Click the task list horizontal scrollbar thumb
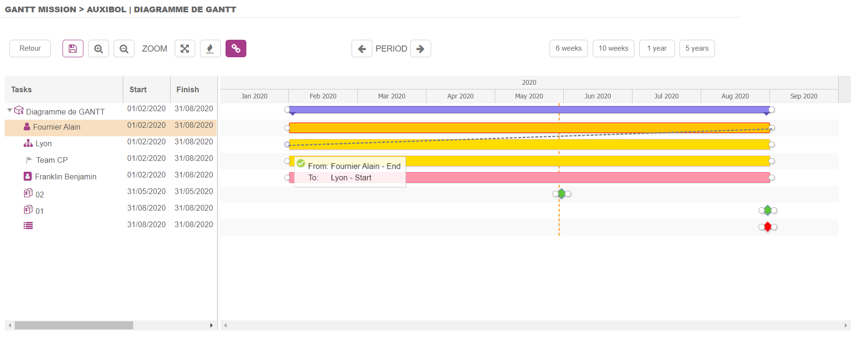The image size is (868, 345). 73,326
